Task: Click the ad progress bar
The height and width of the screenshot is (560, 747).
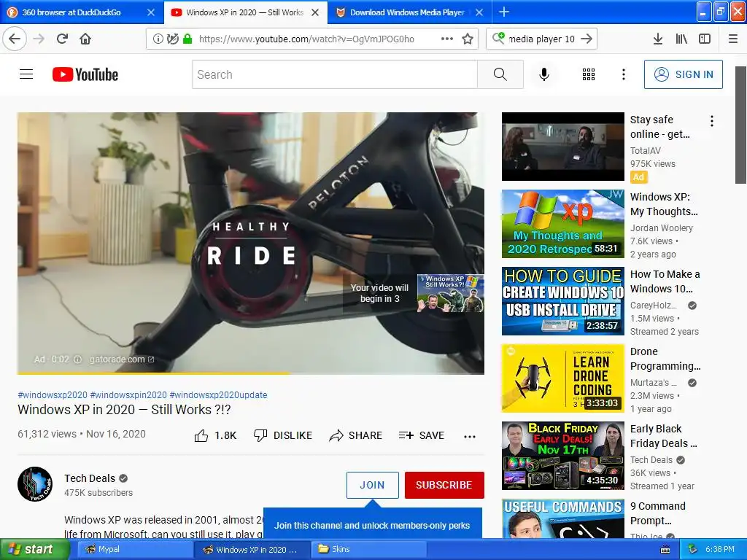Action: (251, 373)
